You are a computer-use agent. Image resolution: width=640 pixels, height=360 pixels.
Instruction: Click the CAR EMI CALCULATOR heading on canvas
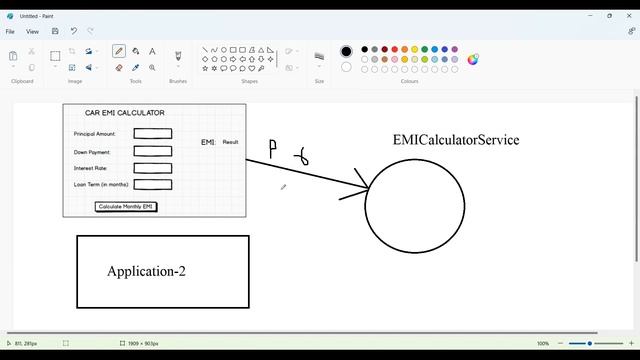pos(124,113)
